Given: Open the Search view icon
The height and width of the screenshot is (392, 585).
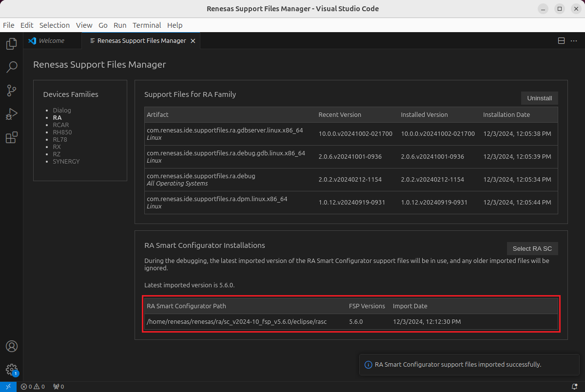Looking at the screenshot, I should point(12,67).
